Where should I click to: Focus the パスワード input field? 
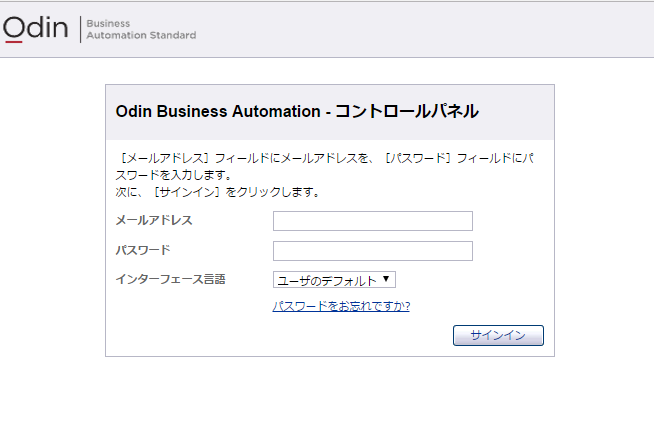(372, 251)
